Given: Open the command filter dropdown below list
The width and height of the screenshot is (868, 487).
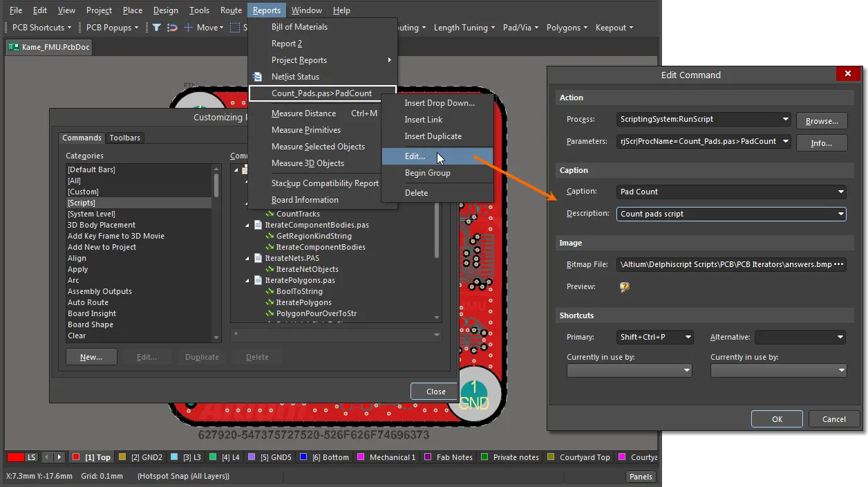Looking at the screenshot, I should click(x=436, y=335).
